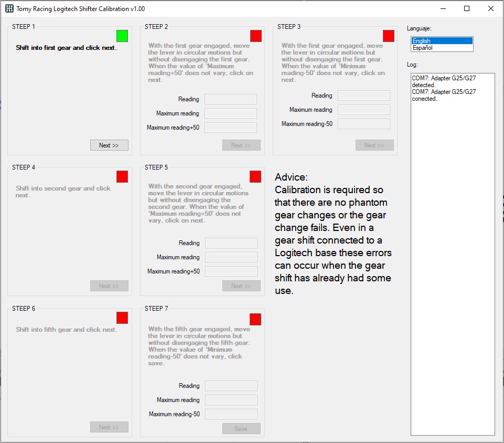The height and width of the screenshot is (443, 504).
Task: Click the Next >> button in STEEP 2
Action: point(241,145)
